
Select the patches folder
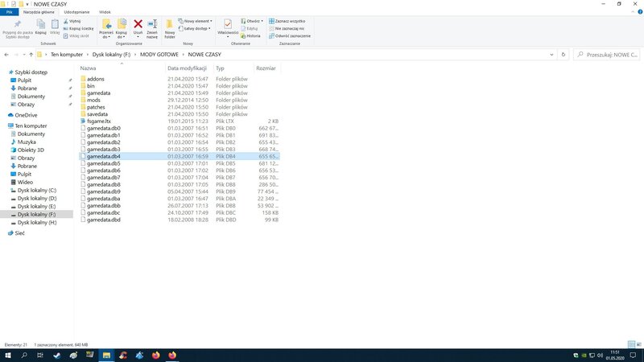[96, 107]
